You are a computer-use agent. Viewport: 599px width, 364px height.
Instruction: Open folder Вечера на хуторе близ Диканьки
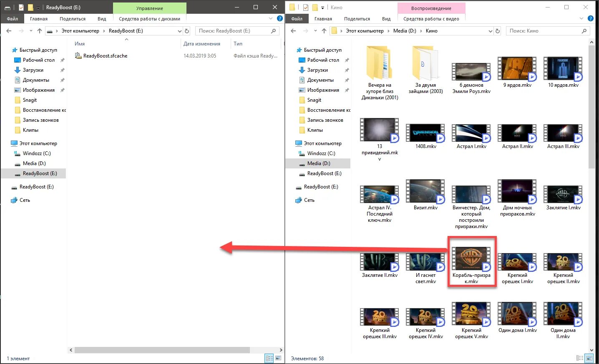[380, 73]
